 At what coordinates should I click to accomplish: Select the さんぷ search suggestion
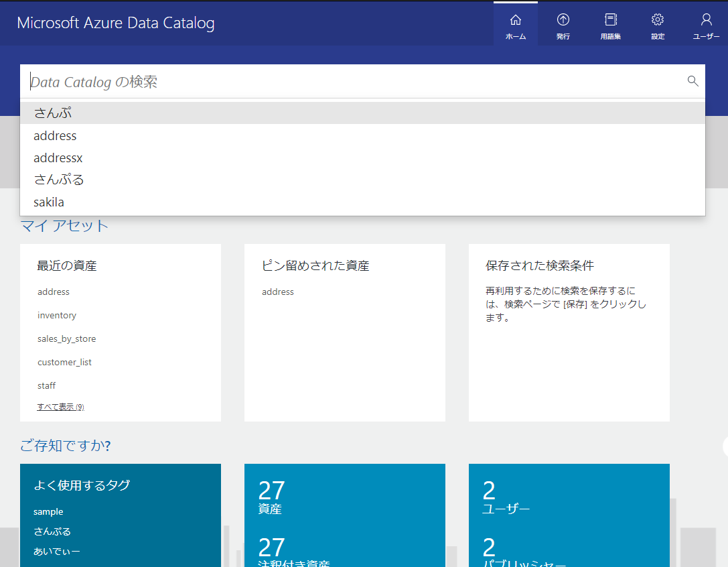(x=362, y=113)
